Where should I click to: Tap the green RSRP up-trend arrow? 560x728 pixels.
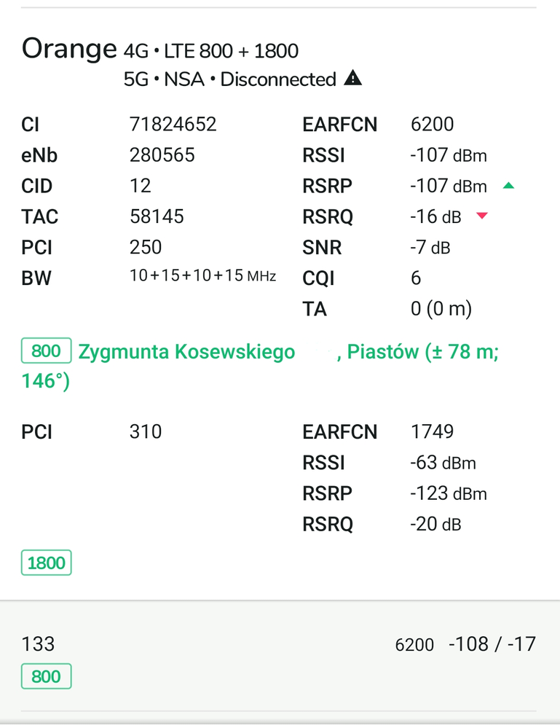click(x=508, y=186)
